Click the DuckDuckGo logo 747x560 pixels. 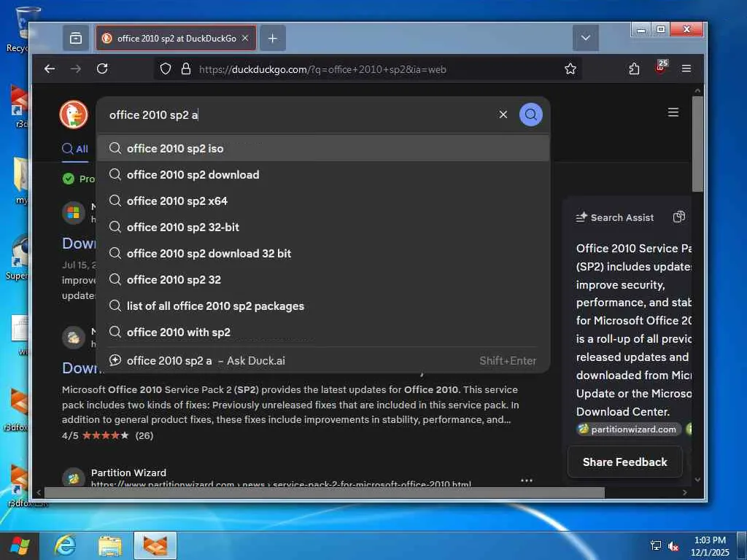click(74, 114)
